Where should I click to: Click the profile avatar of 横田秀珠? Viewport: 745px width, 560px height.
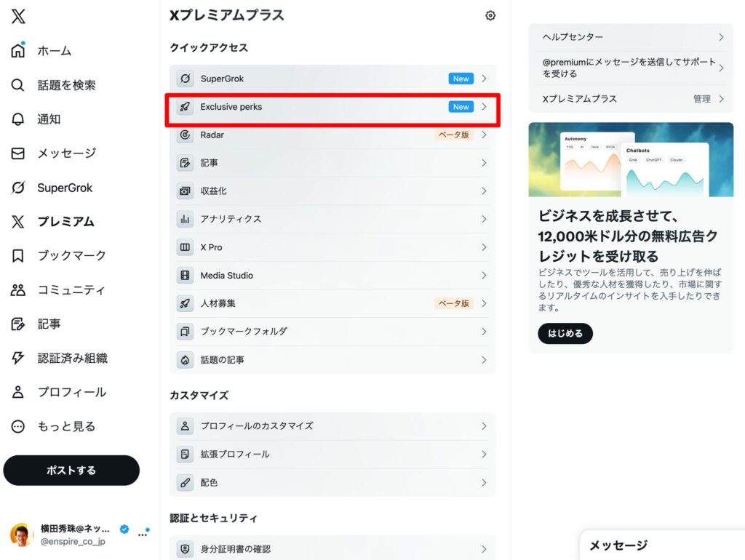[x=21, y=535]
